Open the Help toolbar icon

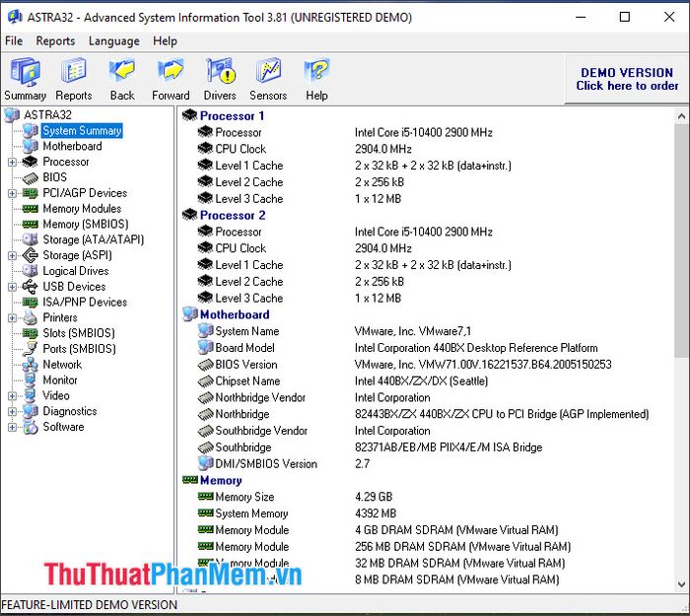tap(316, 79)
